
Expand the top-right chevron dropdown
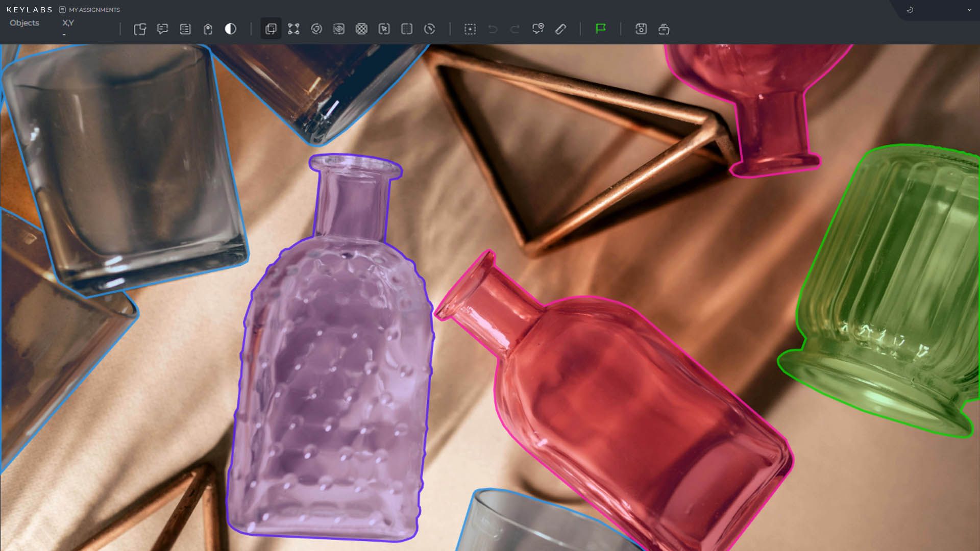click(969, 10)
